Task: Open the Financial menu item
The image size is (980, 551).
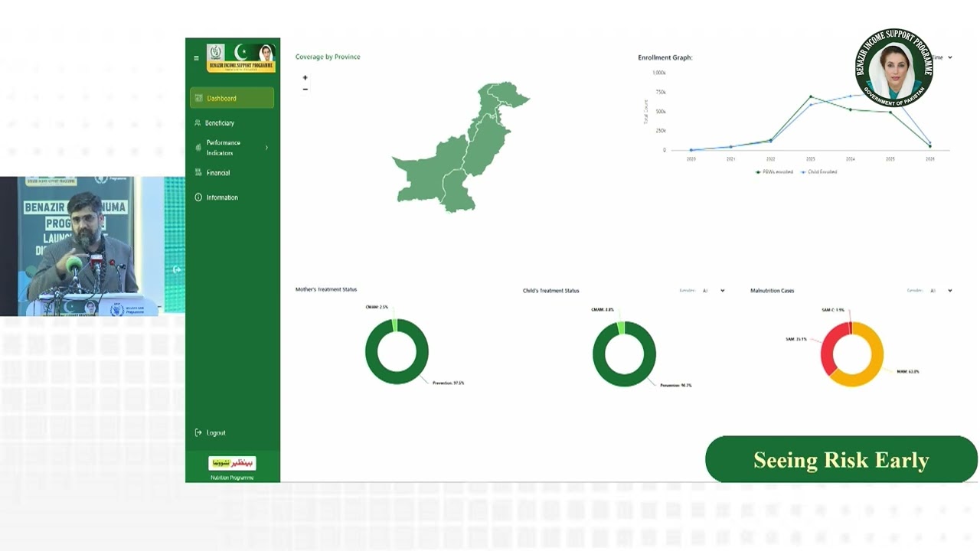Action: pos(218,173)
